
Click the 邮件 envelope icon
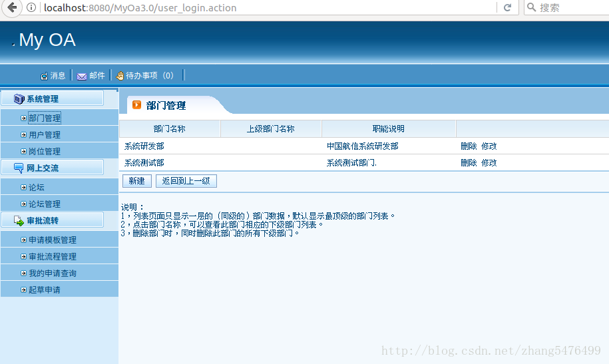(x=82, y=76)
